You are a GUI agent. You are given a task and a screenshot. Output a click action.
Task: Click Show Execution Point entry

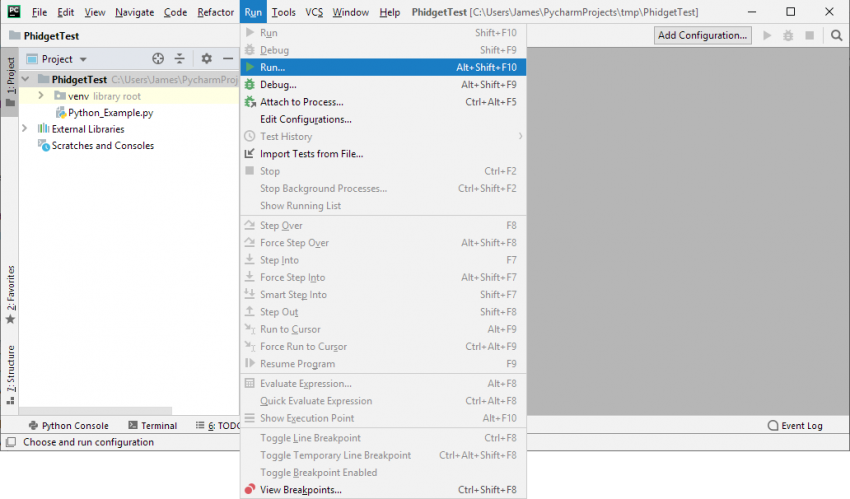[383, 418]
